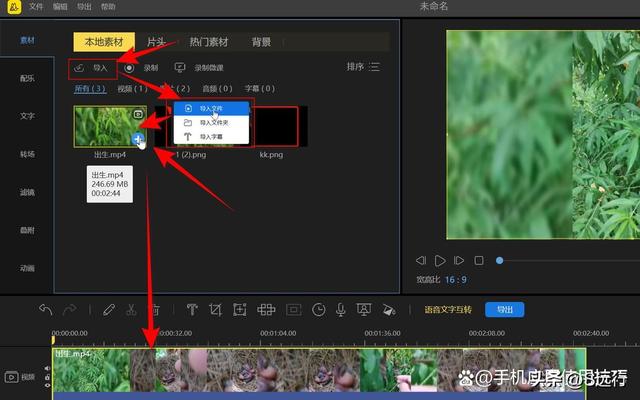
Task: Click the paint bucket color fill icon
Action: click(389, 310)
